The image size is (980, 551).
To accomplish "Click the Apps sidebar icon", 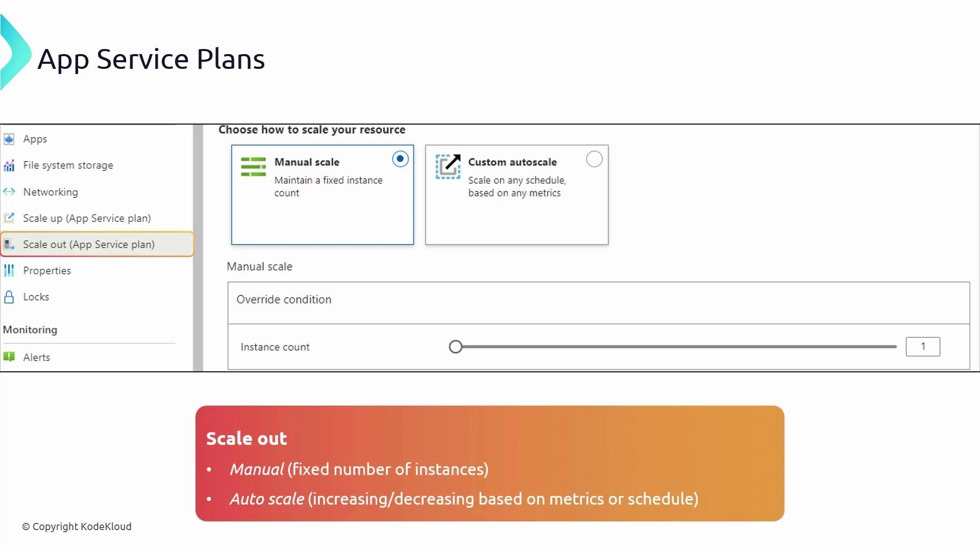I will (x=9, y=139).
